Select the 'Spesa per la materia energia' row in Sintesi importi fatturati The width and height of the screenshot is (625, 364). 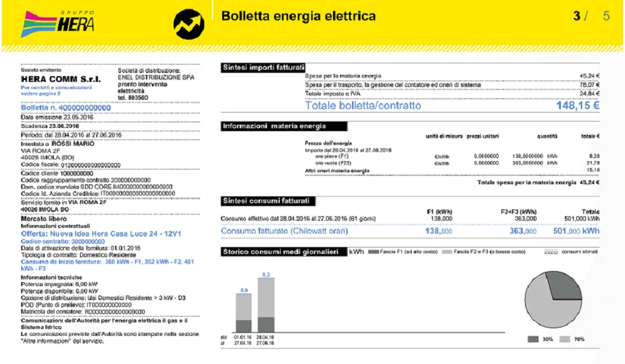point(452,75)
